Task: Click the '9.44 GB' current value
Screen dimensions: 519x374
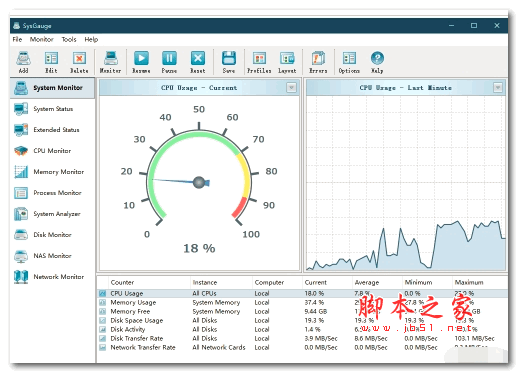Action: click(316, 311)
